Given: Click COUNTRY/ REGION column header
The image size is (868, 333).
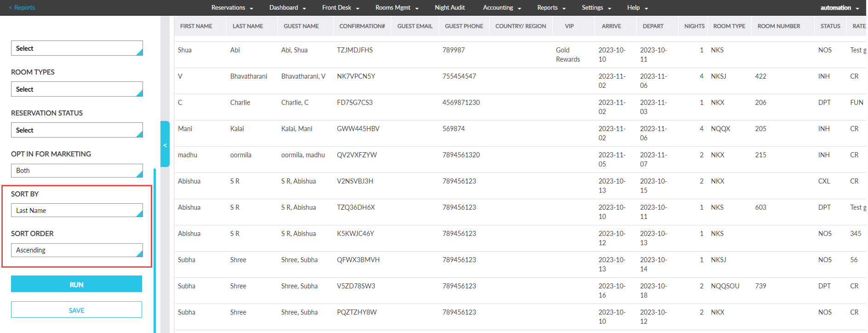Looking at the screenshot, I should (x=520, y=26).
